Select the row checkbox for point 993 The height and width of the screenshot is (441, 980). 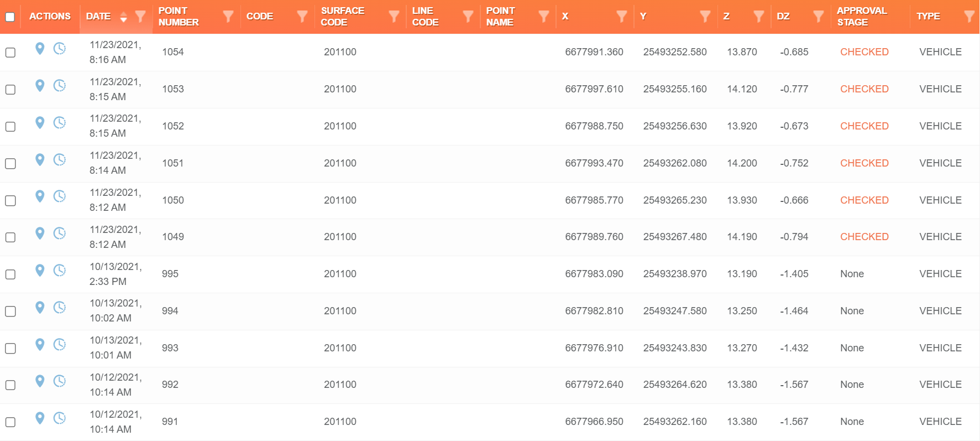[10, 349]
